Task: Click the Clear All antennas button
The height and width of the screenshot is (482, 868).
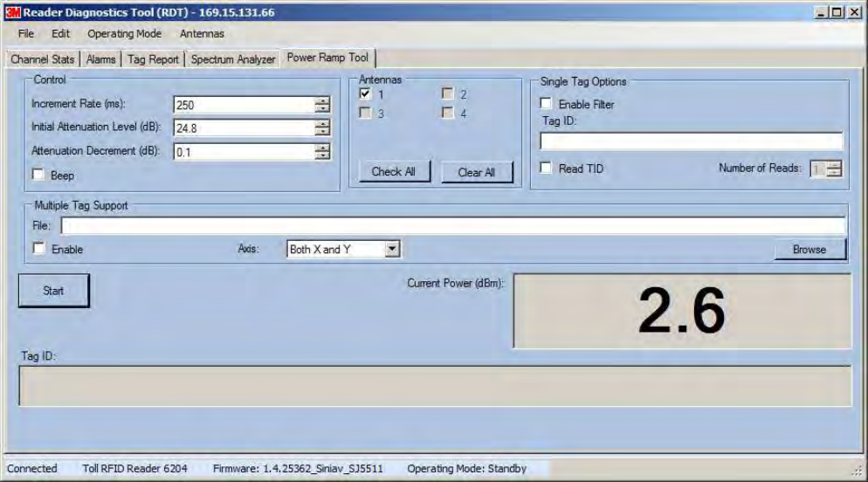Action: 477,172
